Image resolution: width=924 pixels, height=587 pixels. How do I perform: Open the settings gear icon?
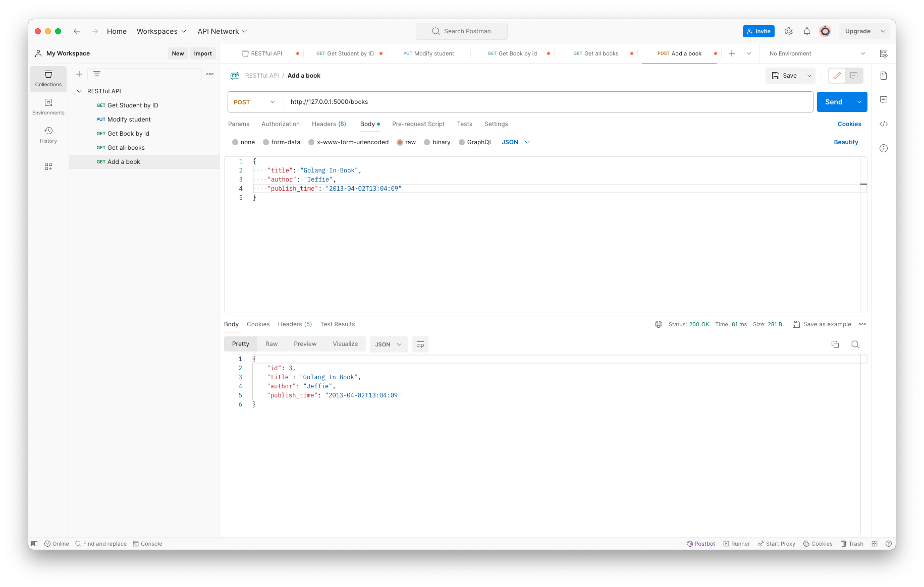pyautogui.click(x=789, y=31)
